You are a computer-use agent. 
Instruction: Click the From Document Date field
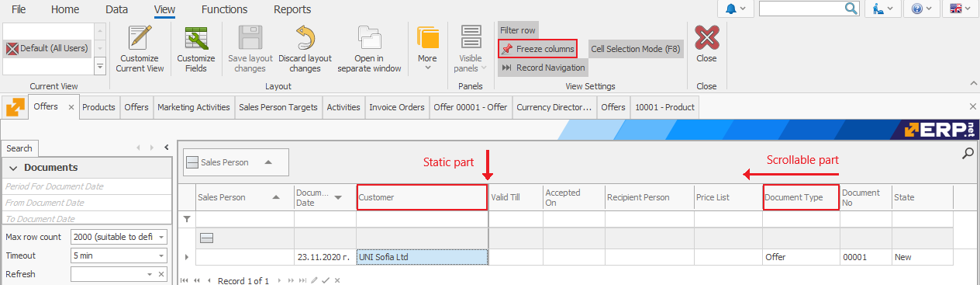coord(86,203)
